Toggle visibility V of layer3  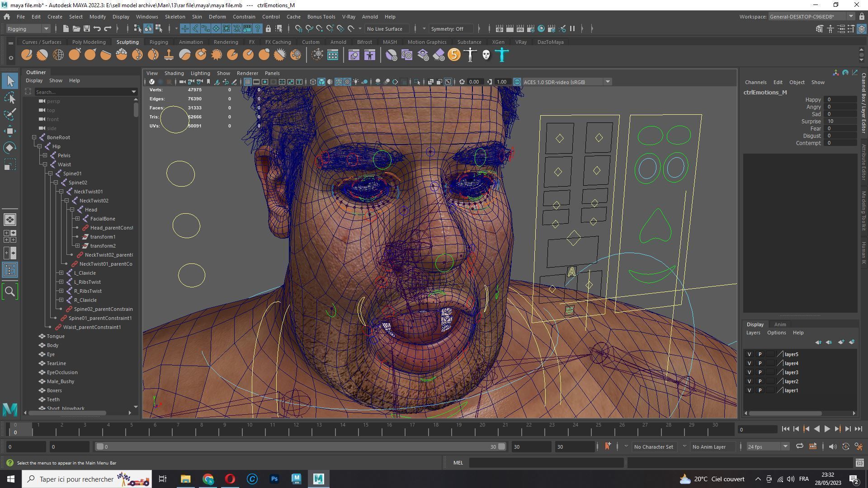749,372
